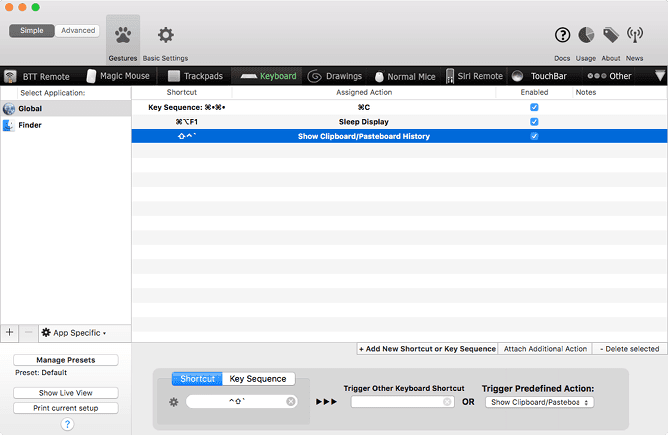Click the help question mark at bottom left
This screenshot has height=435, width=668.
(67, 424)
